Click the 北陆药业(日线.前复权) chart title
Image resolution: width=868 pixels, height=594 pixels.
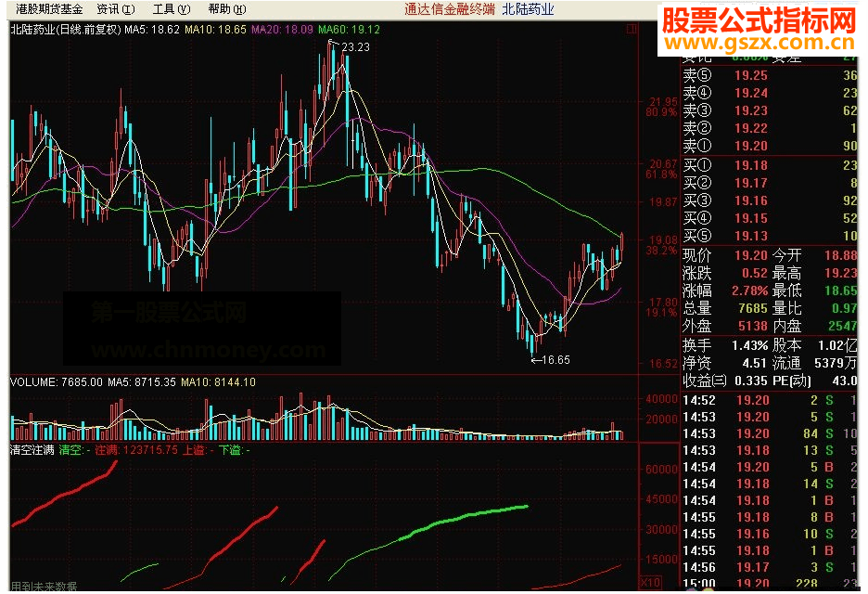tap(66, 30)
